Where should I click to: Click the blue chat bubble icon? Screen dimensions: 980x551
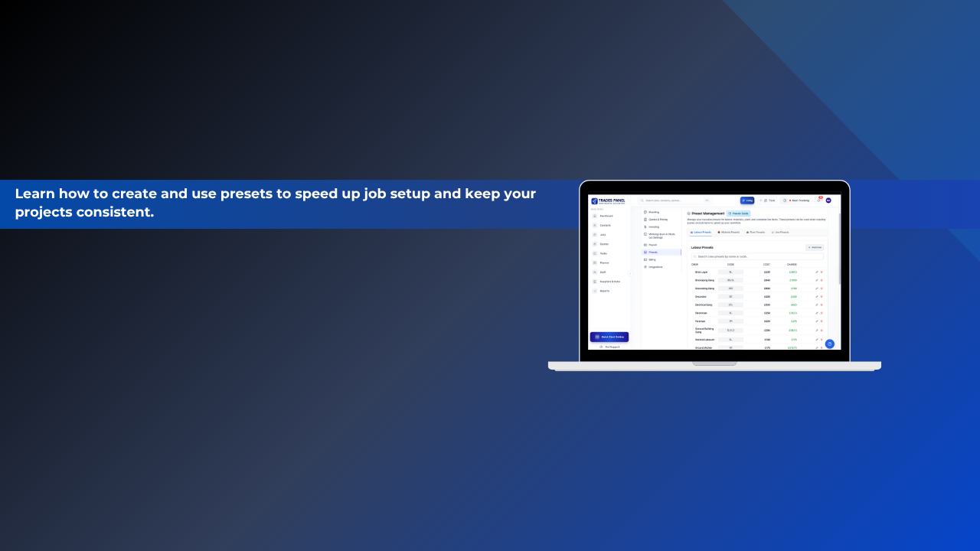tap(829, 344)
